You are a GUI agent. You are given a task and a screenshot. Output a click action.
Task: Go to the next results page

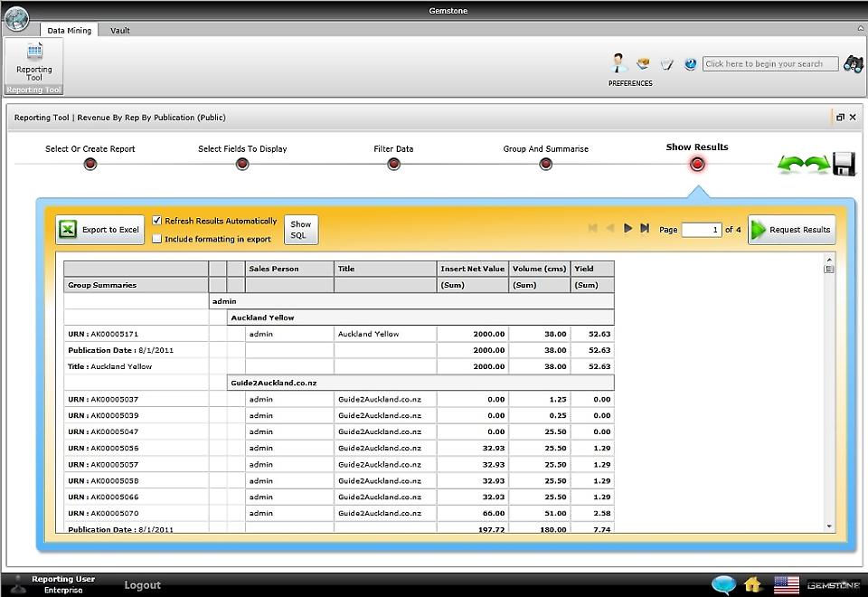[x=627, y=228]
